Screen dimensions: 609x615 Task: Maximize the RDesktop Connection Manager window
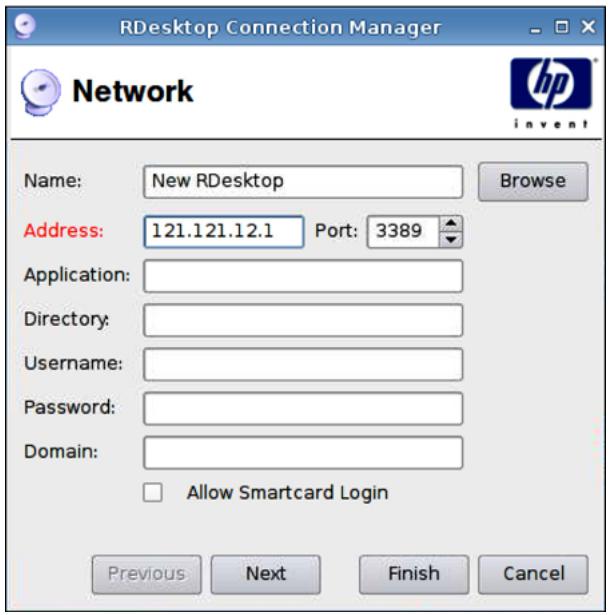pyautogui.click(x=562, y=27)
